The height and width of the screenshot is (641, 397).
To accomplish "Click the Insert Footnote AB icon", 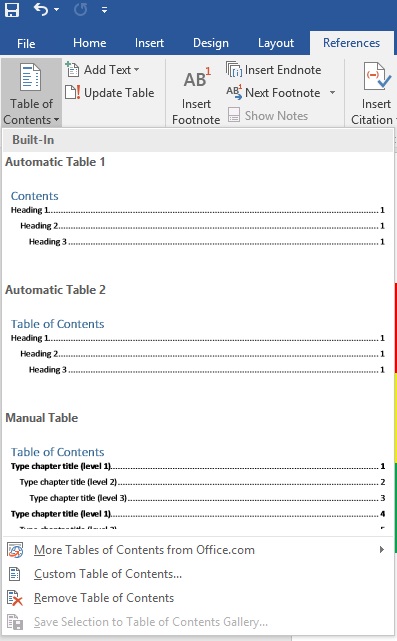I will point(197,78).
